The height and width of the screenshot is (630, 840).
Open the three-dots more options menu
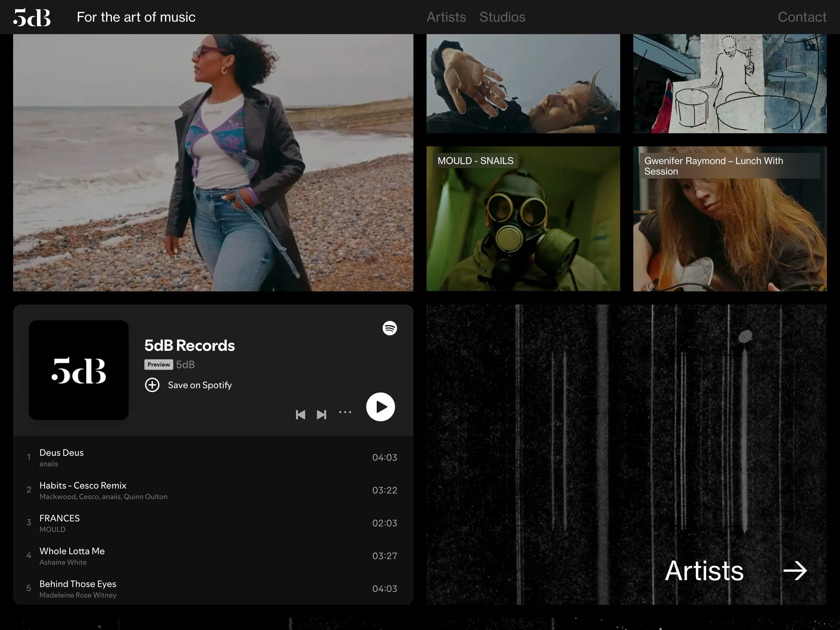(x=345, y=412)
